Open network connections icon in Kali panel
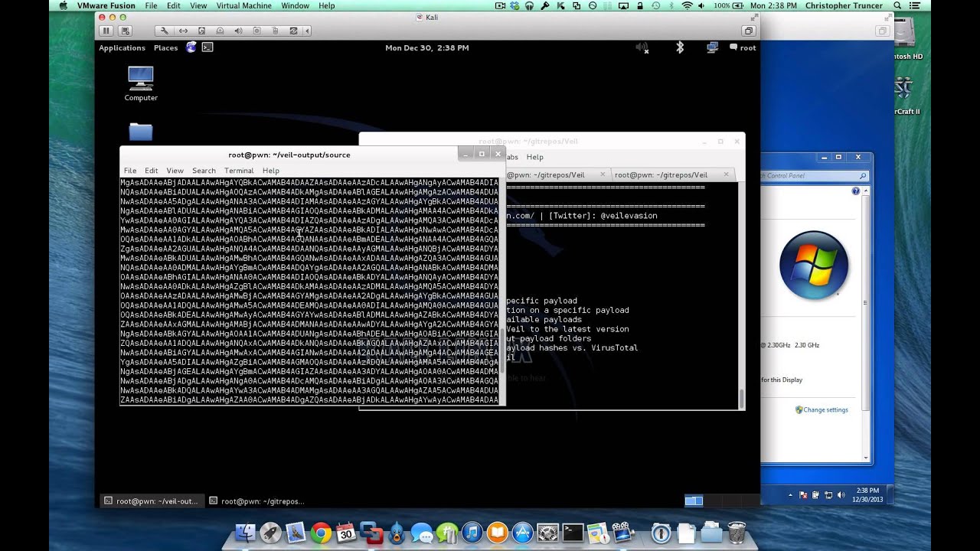This screenshot has height=551, width=980. (713, 47)
